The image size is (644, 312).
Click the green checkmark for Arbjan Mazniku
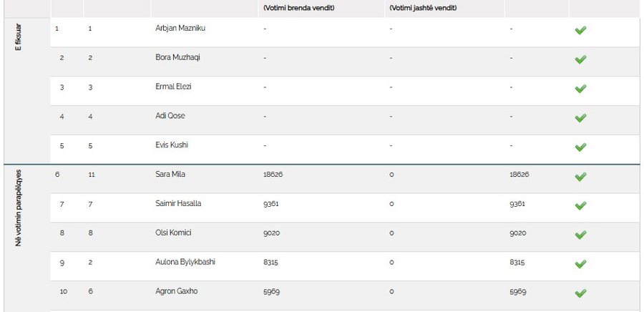(580, 30)
